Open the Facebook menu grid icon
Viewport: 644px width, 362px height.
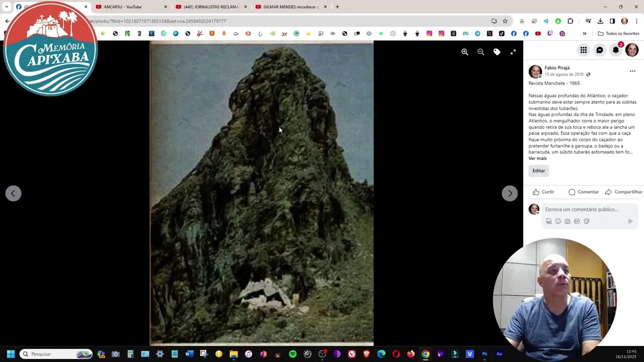click(x=583, y=50)
